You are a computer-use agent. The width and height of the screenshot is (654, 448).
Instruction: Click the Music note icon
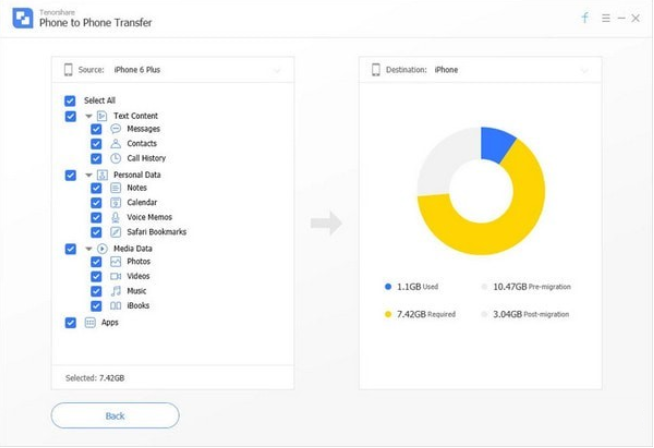pyautogui.click(x=116, y=291)
